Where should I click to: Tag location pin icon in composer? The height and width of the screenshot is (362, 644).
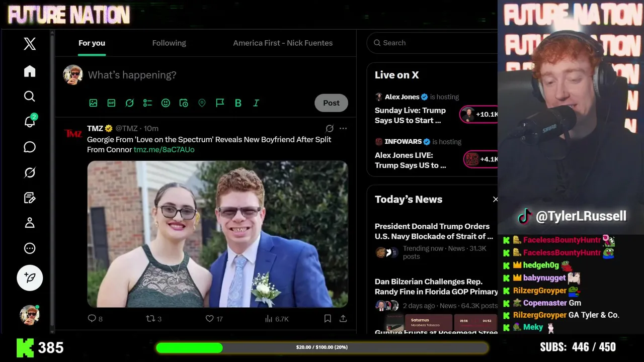pyautogui.click(x=202, y=103)
